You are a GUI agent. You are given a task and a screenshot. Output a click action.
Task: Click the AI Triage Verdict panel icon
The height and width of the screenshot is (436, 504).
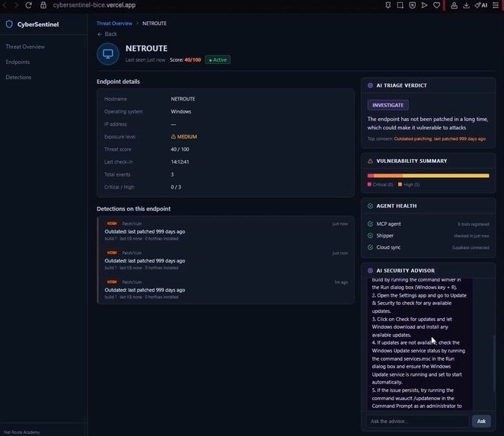click(x=370, y=85)
